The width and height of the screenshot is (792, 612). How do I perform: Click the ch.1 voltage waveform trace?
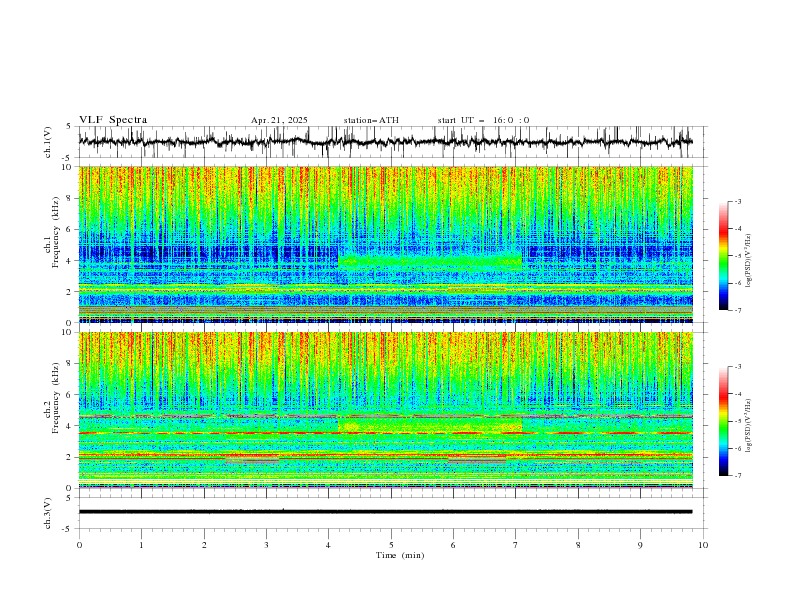coord(385,142)
